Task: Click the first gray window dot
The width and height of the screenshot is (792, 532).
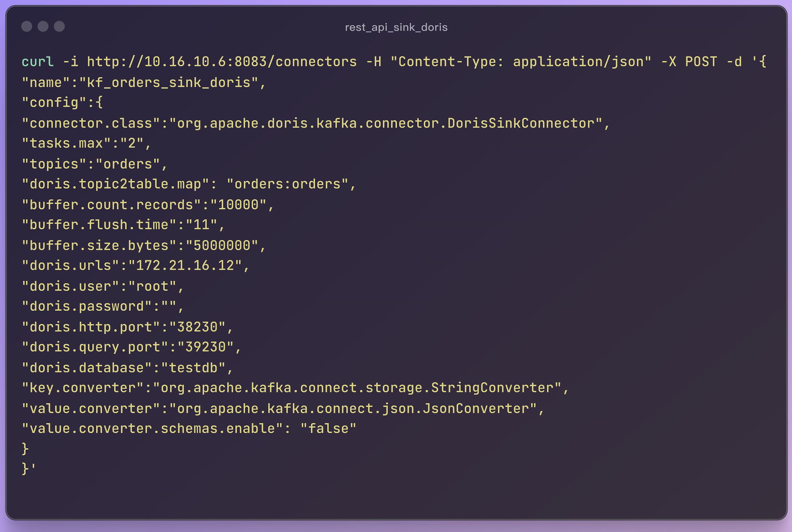Action: click(27, 27)
